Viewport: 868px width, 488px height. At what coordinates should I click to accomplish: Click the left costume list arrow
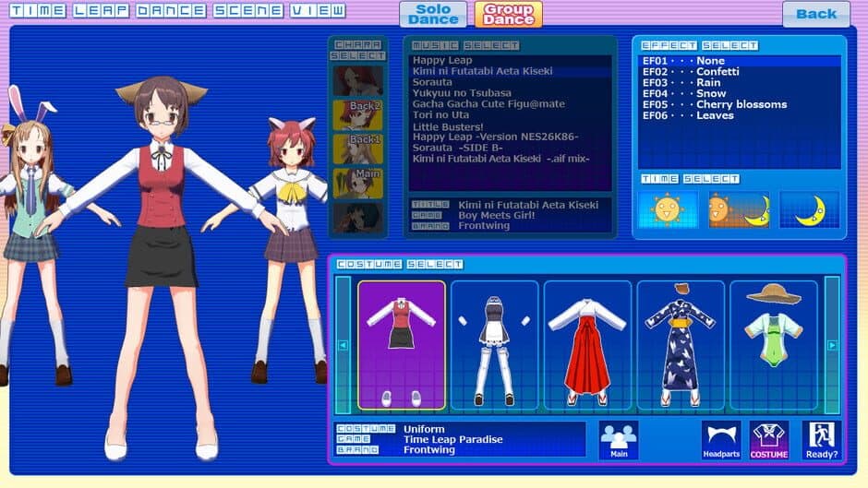click(x=343, y=345)
